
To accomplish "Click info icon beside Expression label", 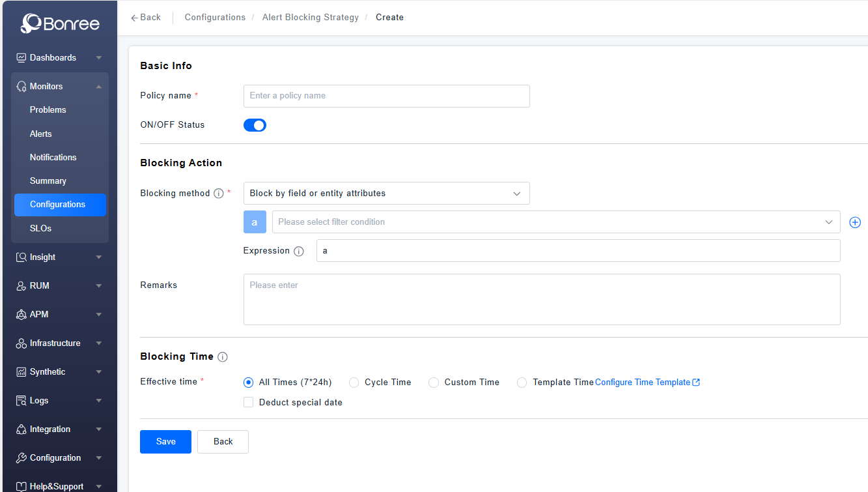I will tap(299, 252).
